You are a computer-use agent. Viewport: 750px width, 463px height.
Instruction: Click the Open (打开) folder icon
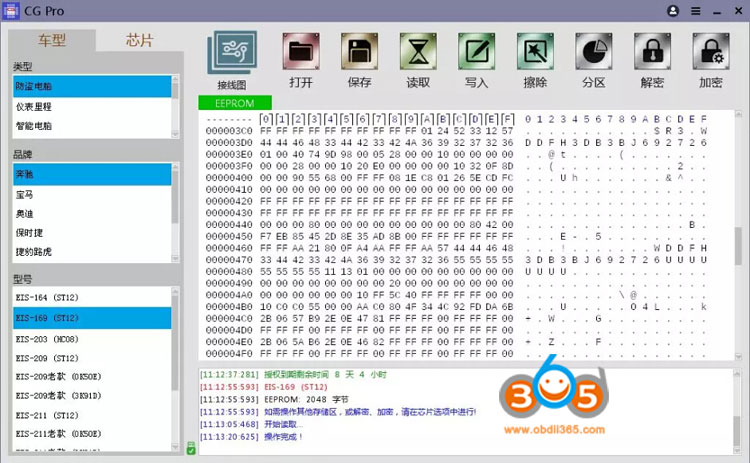(x=300, y=50)
